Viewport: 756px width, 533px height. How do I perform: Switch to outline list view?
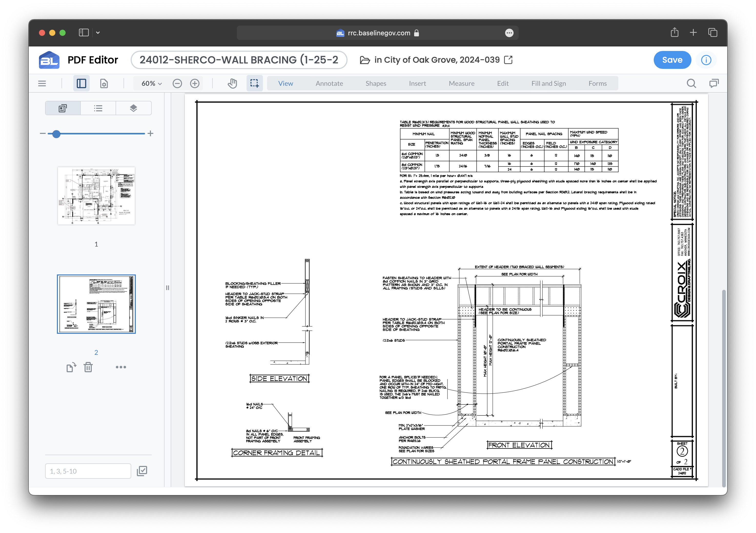98,108
